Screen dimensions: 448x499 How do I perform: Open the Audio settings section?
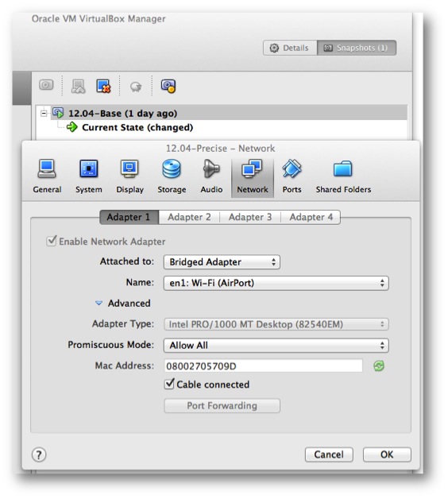[x=211, y=177]
